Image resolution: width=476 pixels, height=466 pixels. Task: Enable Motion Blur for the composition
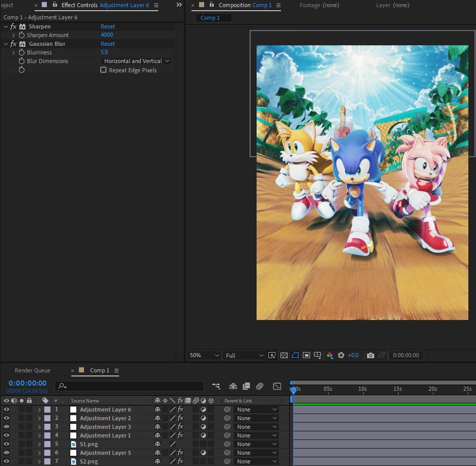(260, 386)
